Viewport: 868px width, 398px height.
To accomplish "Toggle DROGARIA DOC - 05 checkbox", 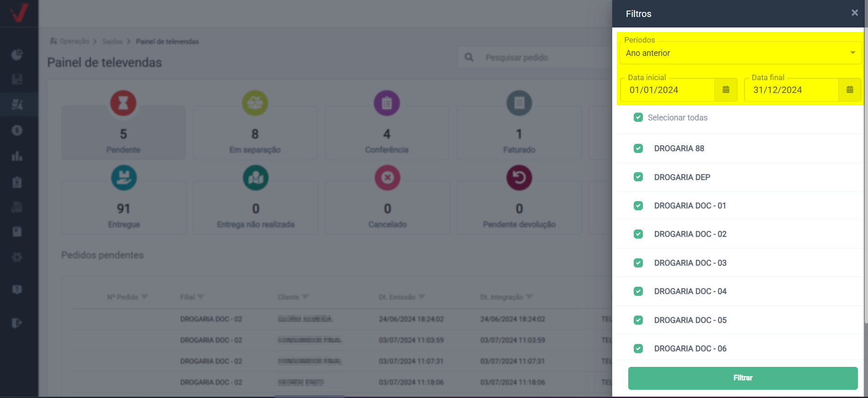I will click(x=638, y=320).
